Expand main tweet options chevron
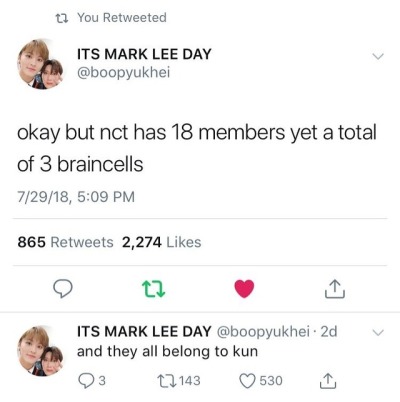This screenshot has height=402, width=400. pos(378,56)
